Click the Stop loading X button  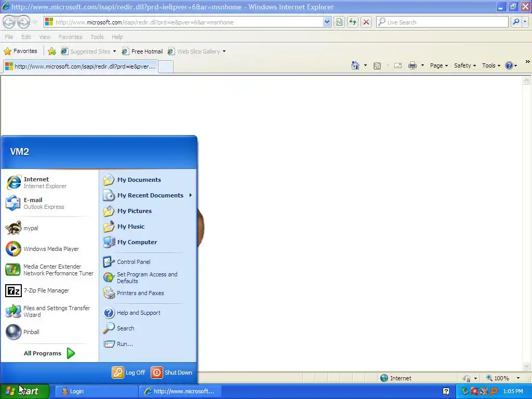click(366, 22)
